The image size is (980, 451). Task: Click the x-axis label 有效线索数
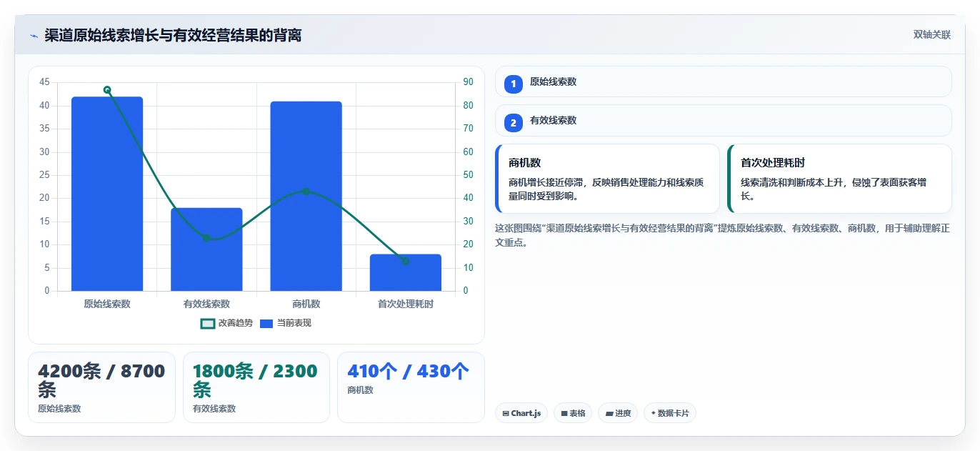206,304
